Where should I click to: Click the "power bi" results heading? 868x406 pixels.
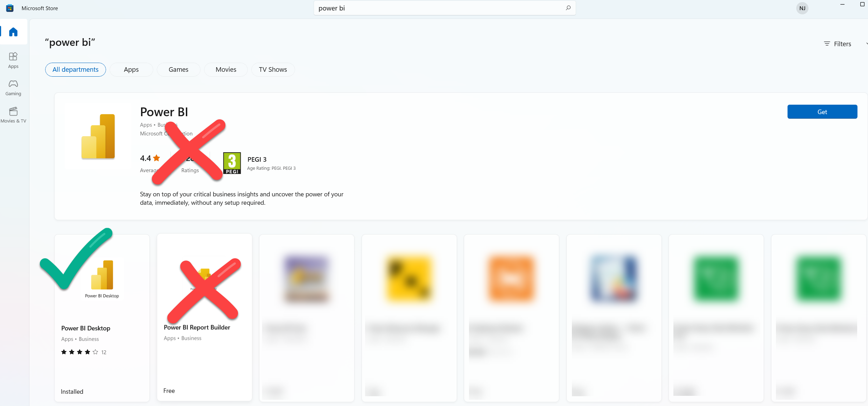pos(70,42)
